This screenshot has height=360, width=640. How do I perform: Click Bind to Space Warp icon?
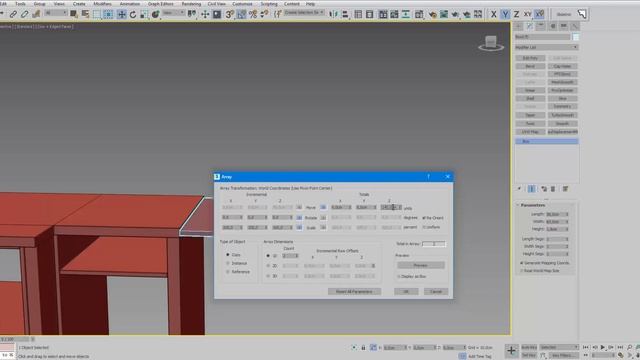pos(36,14)
